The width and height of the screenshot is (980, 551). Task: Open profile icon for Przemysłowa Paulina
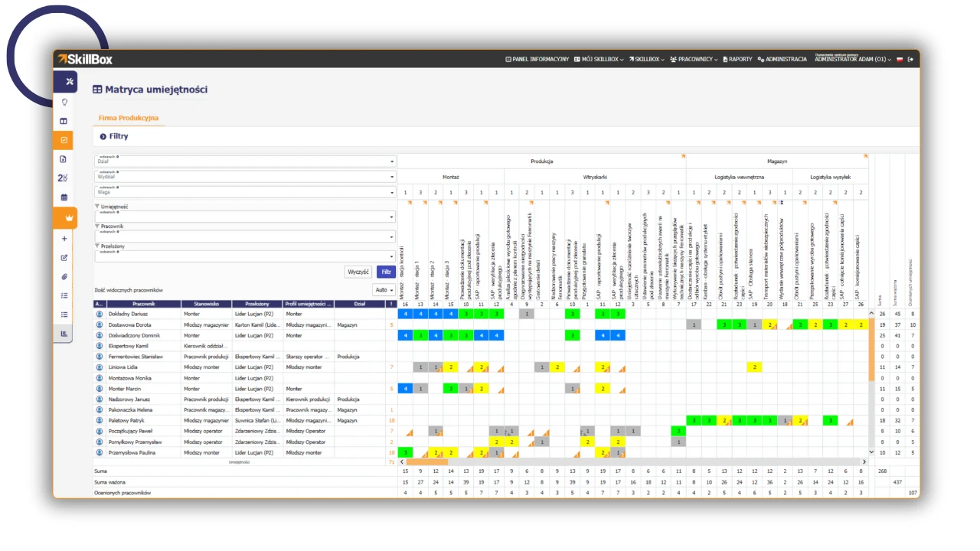[x=99, y=452]
